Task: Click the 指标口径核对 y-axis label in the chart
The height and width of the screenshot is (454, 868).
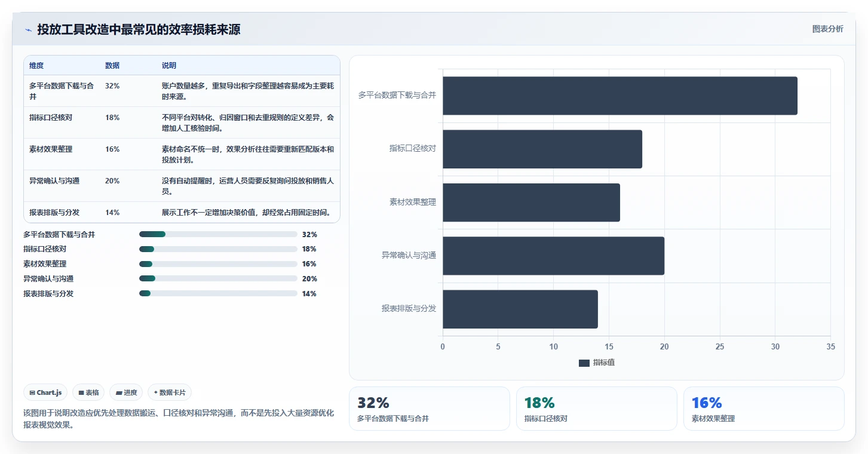Action: (x=413, y=148)
